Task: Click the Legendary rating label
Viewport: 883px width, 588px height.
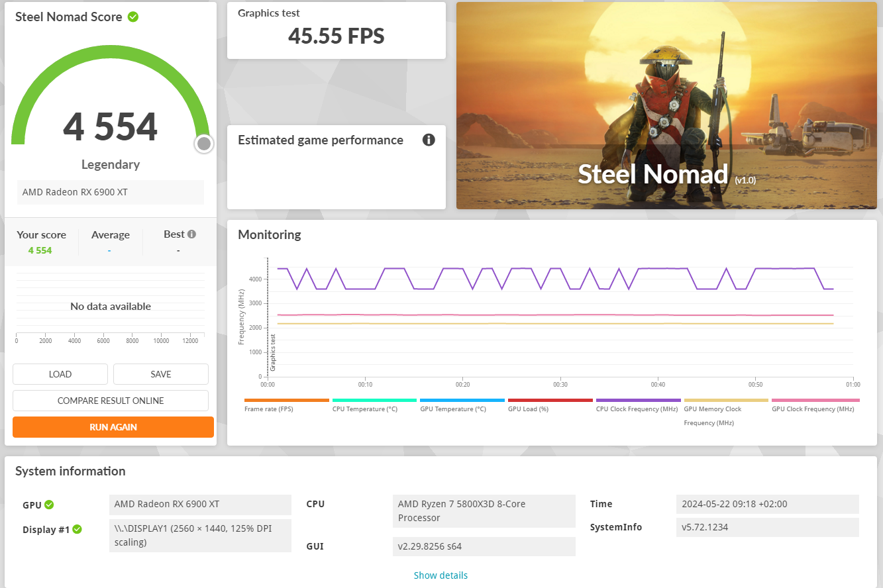Action: pos(111,164)
